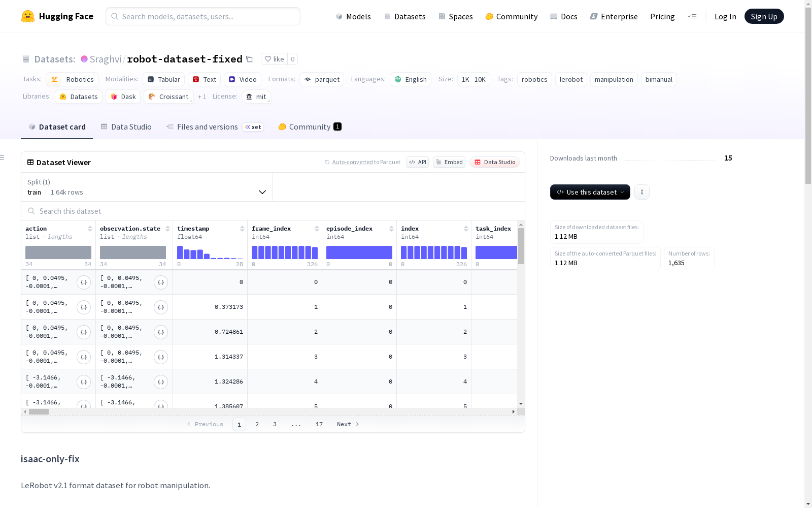Sort by index column
This screenshot has height=508, width=812.
[466, 229]
